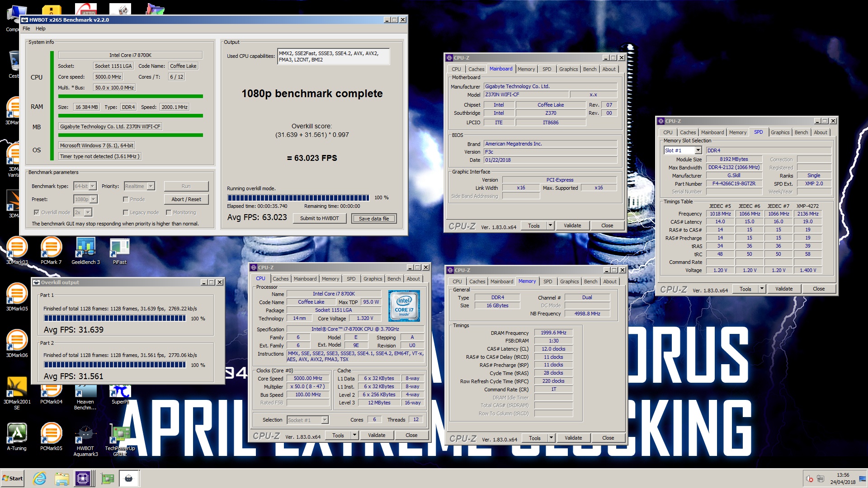Open the Overkill mode 2x dropdown
868x488 pixels.
coord(83,212)
